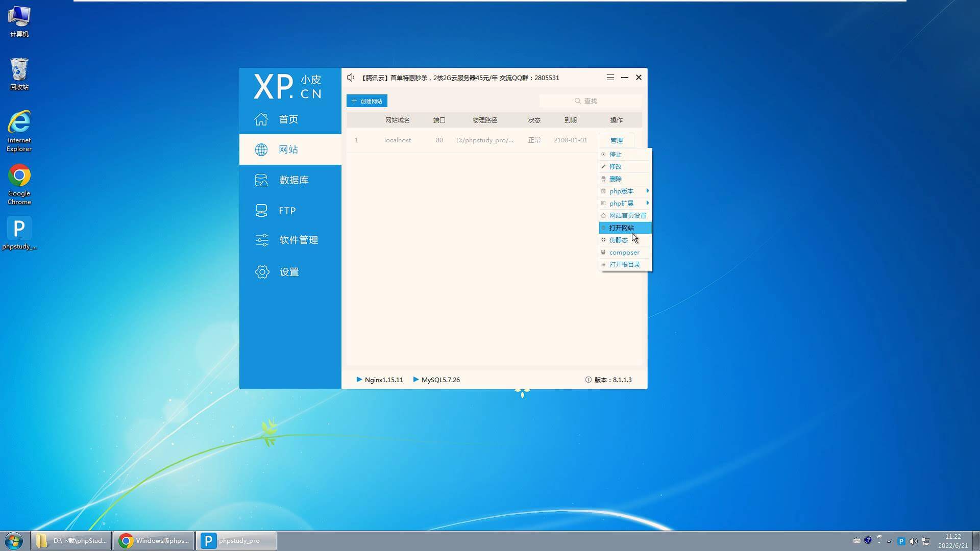Click the 创建网站 create website button
This screenshot has height=551, width=980.
[x=367, y=101]
